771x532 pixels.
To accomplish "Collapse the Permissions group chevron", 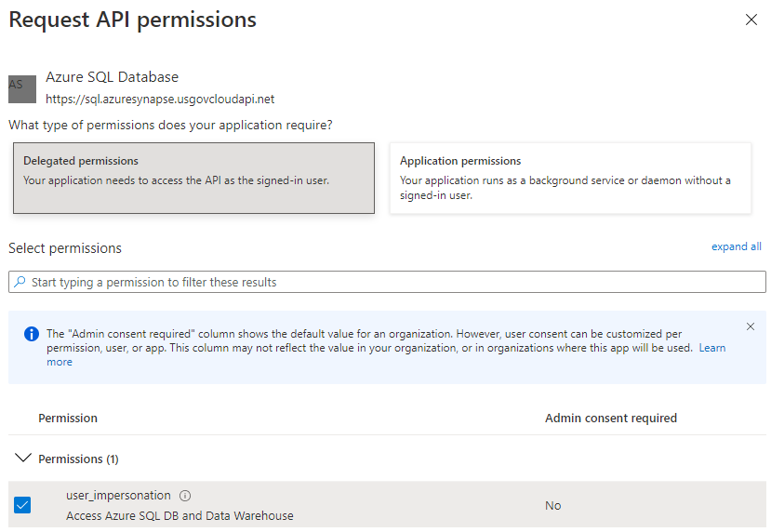I will pyautogui.click(x=22, y=459).
